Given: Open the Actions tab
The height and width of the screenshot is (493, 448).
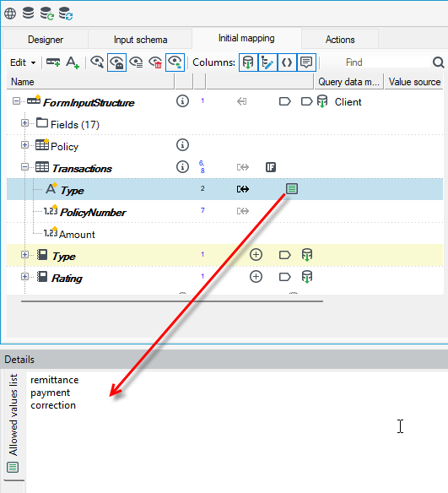Looking at the screenshot, I should (x=340, y=40).
